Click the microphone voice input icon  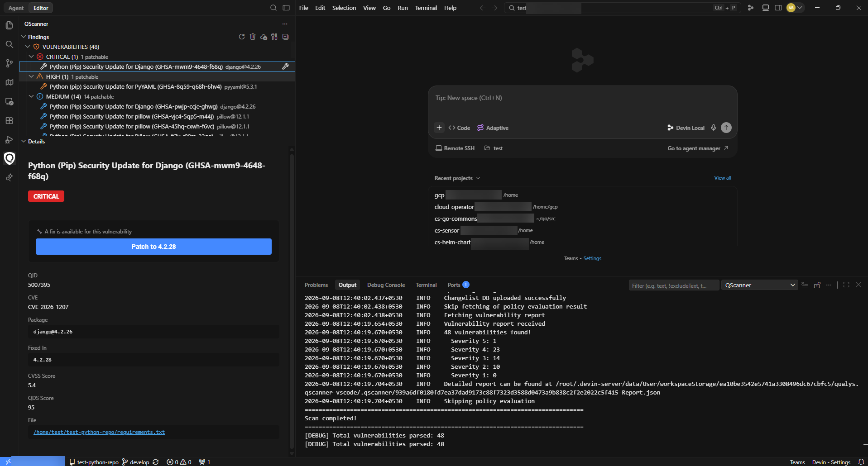pos(714,128)
